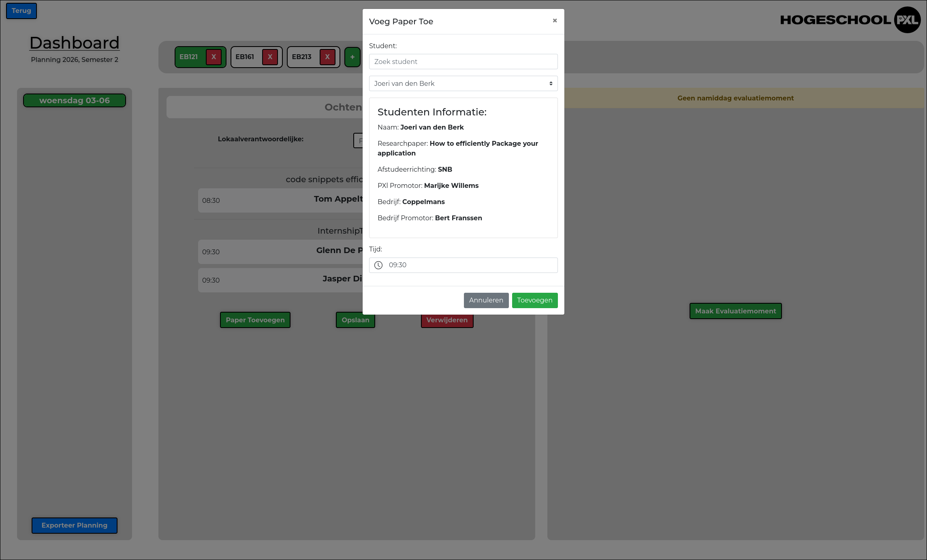Select day woensdag 03-06
The image size is (927, 560).
[75, 100]
